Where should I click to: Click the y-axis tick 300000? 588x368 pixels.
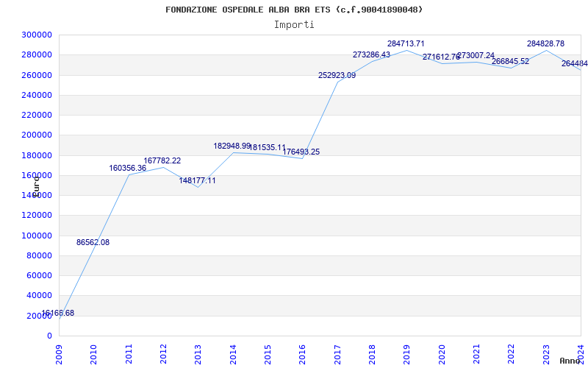[37, 35]
